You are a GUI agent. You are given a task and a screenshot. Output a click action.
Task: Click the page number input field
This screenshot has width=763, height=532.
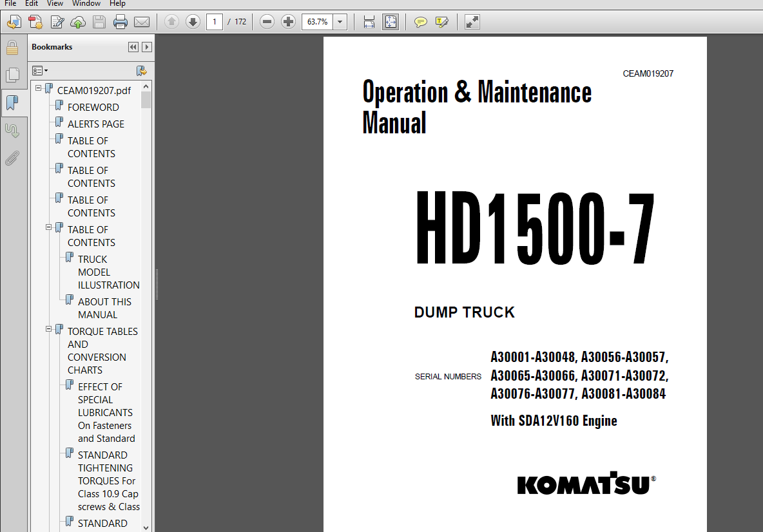click(x=214, y=22)
